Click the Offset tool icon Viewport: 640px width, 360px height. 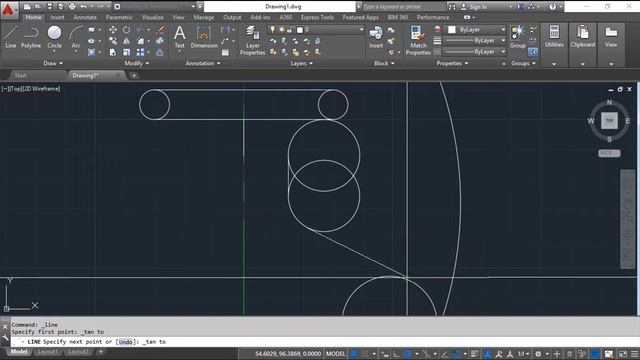coord(160,52)
